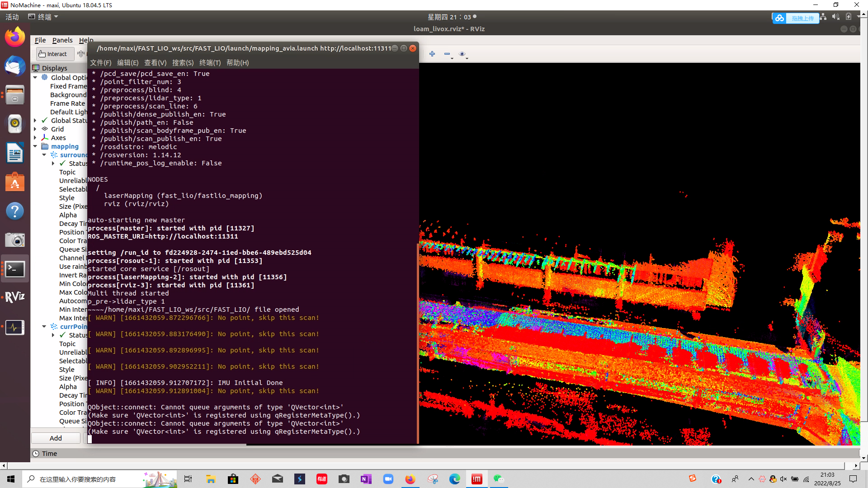This screenshot has width=868, height=488.
Task: Open the eye icon toolbar options
Action: [x=462, y=54]
